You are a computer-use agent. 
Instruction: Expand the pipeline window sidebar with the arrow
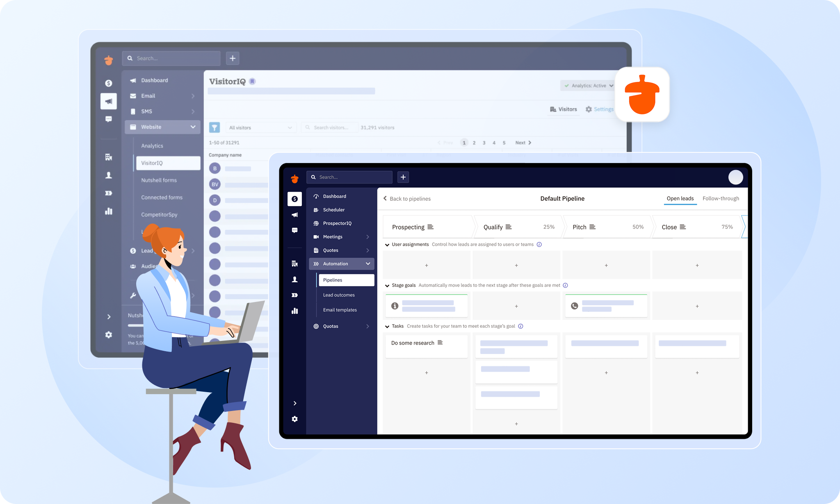[294, 403]
